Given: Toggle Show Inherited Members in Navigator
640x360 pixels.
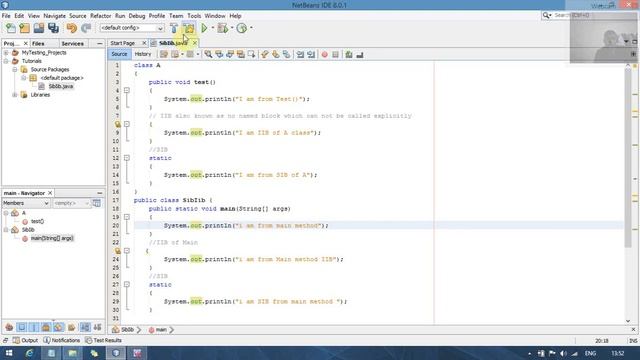Looking at the screenshot, I should 9,327.
